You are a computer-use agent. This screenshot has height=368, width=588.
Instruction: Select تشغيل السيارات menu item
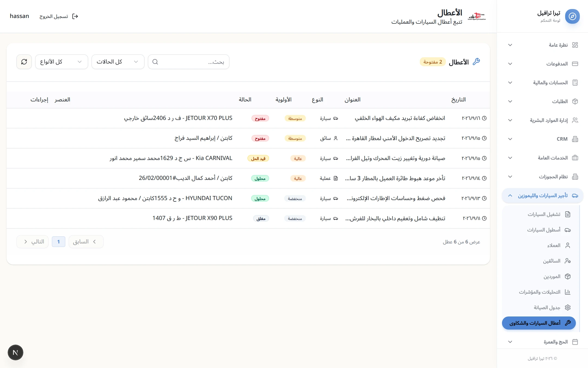540,214
